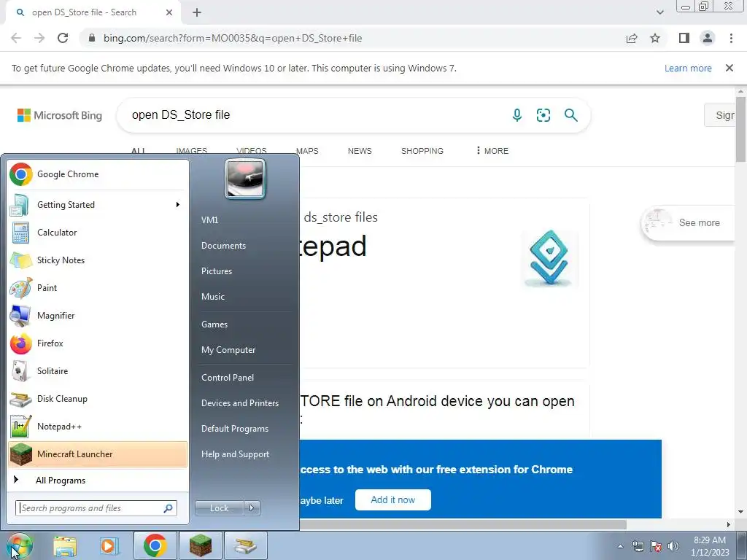
Task: Click the Search programs and files box
Action: point(96,508)
